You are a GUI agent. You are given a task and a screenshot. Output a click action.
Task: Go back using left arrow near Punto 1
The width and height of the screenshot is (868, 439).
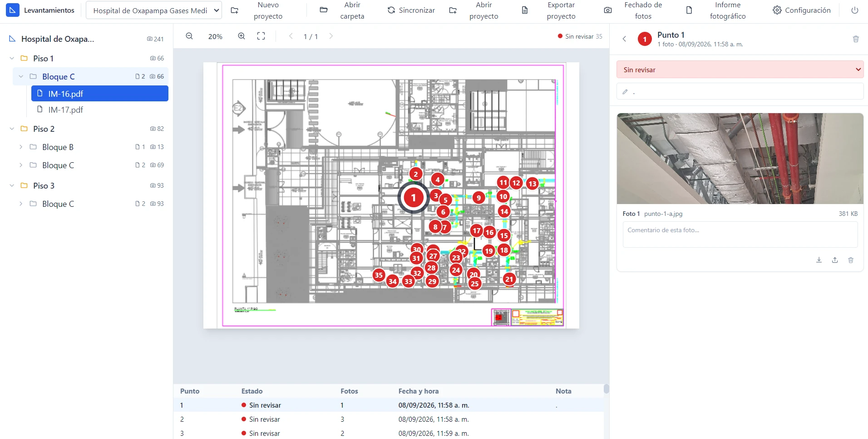click(x=625, y=39)
